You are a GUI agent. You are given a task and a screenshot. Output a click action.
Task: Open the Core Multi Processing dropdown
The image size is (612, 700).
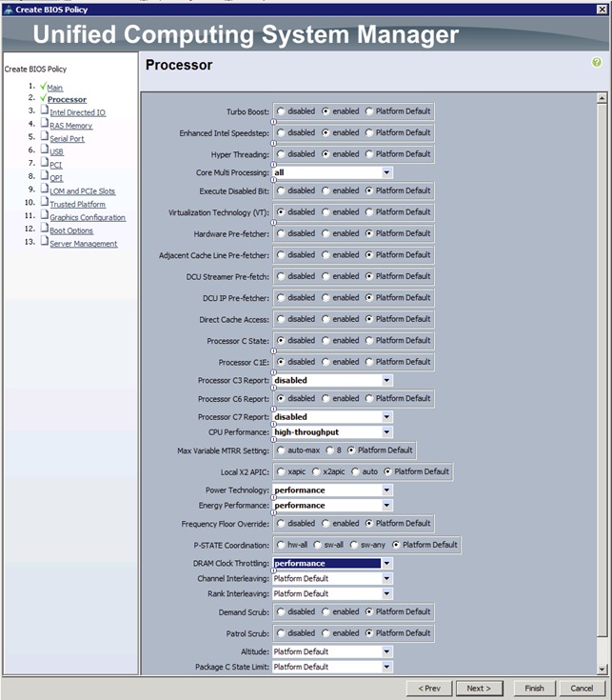click(x=386, y=172)
